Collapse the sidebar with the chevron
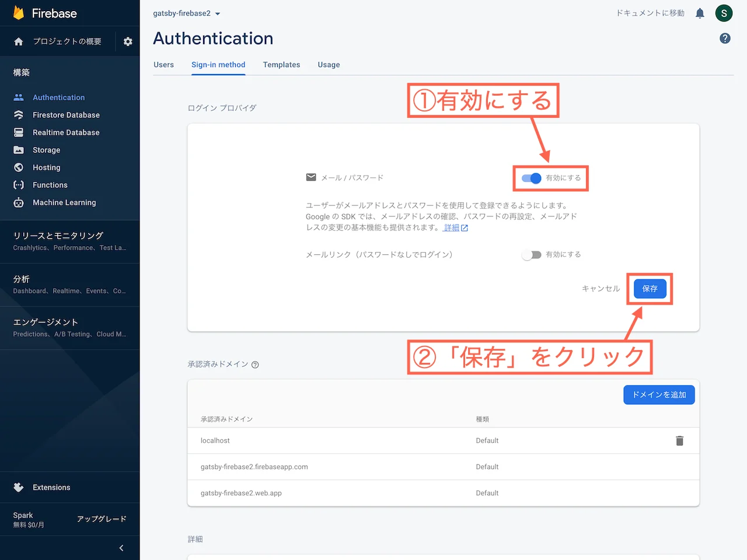Screen dimensions: 747x560 tap(121, 548)
